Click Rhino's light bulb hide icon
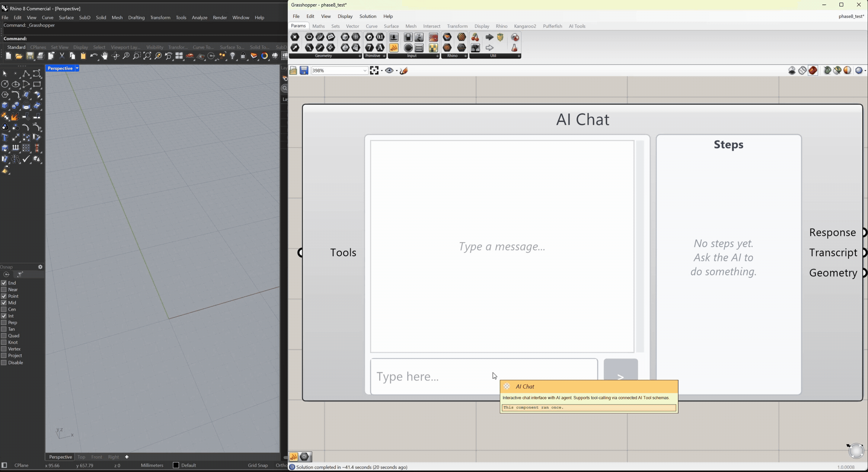Screen dimensions: 868x472 (233, 56)
